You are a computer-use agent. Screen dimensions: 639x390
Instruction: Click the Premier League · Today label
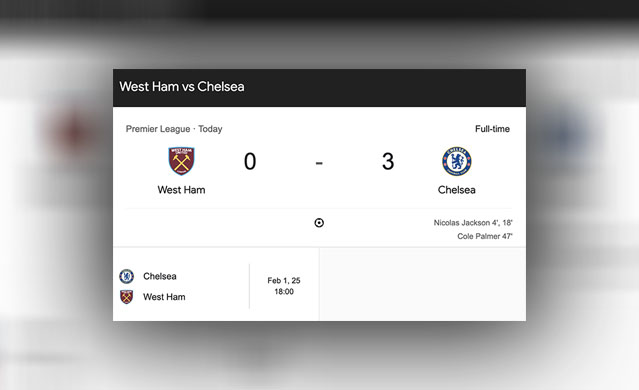point(174,129)
